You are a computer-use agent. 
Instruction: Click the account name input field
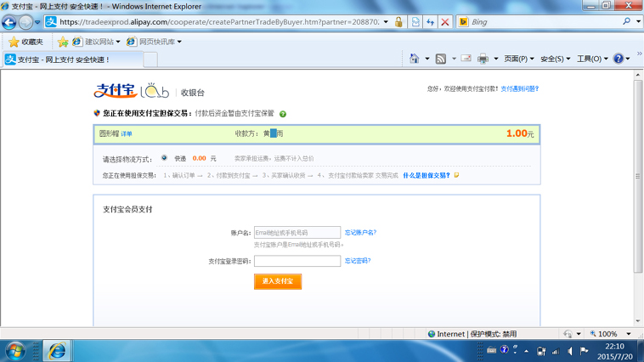click(297, 232)
